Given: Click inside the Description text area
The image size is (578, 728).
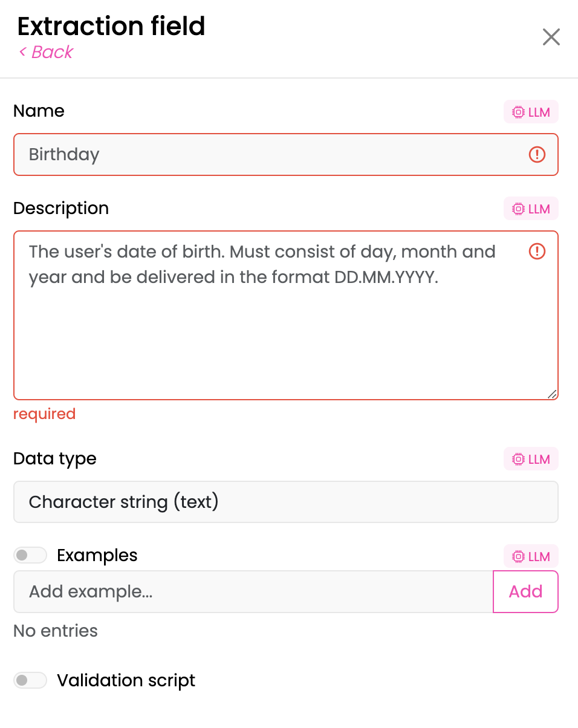Looking at the screenshot, I should click(286, 315).
